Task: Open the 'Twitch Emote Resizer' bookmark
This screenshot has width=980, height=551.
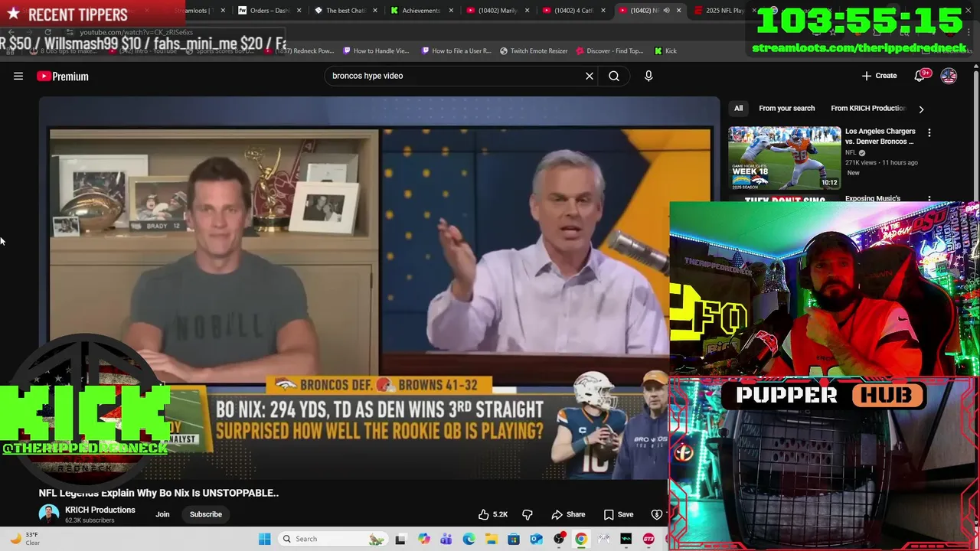Action: tap(534, 51)
